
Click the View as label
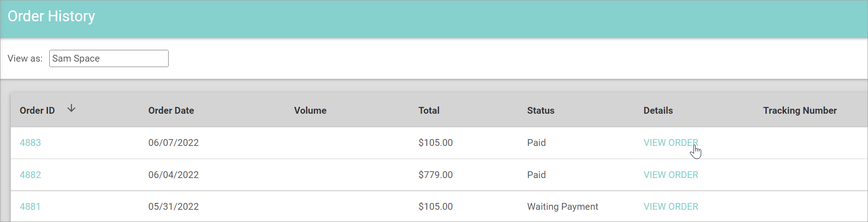click(x=25, y=58)
